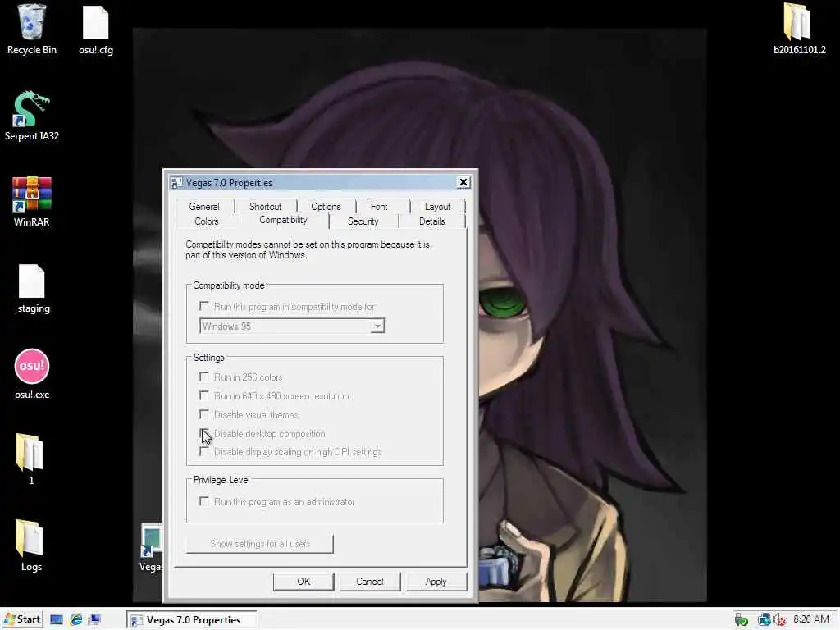
Task: Toggle Disable display scaling on high DPI
Action: click(204, 452)
